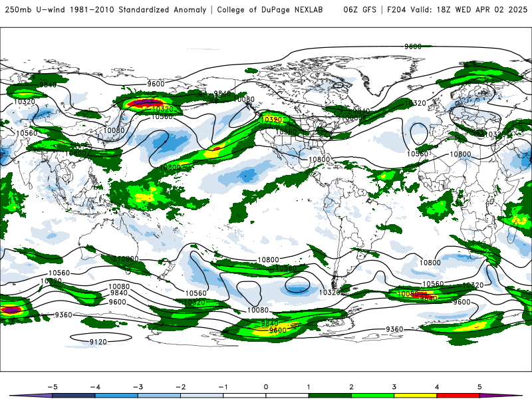Click the '-4' colorbar tick label
532x399 pixels.
click(95, 387)
